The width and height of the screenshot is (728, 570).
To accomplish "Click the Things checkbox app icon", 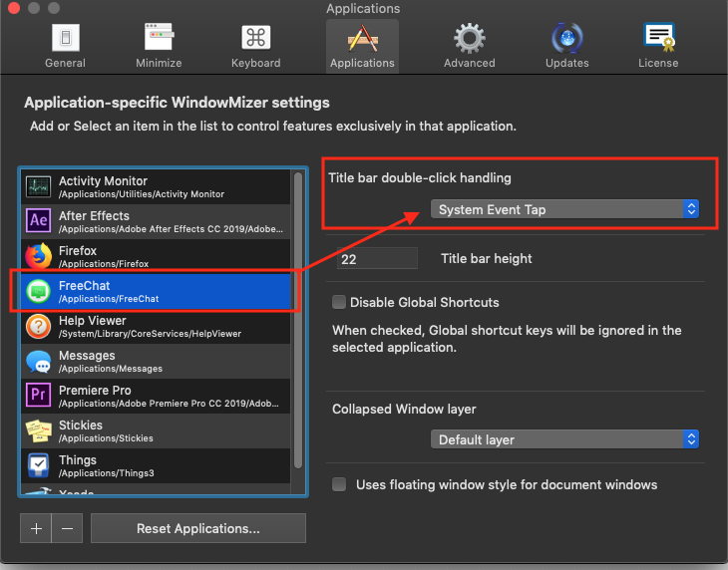I will [38, 465].
